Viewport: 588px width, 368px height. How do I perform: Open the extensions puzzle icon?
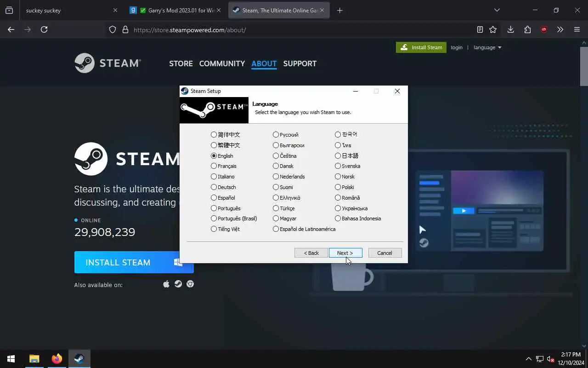click(527, 29)
